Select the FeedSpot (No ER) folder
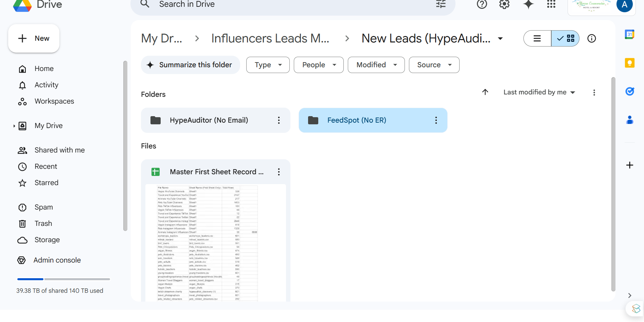Image resolution: width=644 pixels, height=322 pixels. [373, 120]
